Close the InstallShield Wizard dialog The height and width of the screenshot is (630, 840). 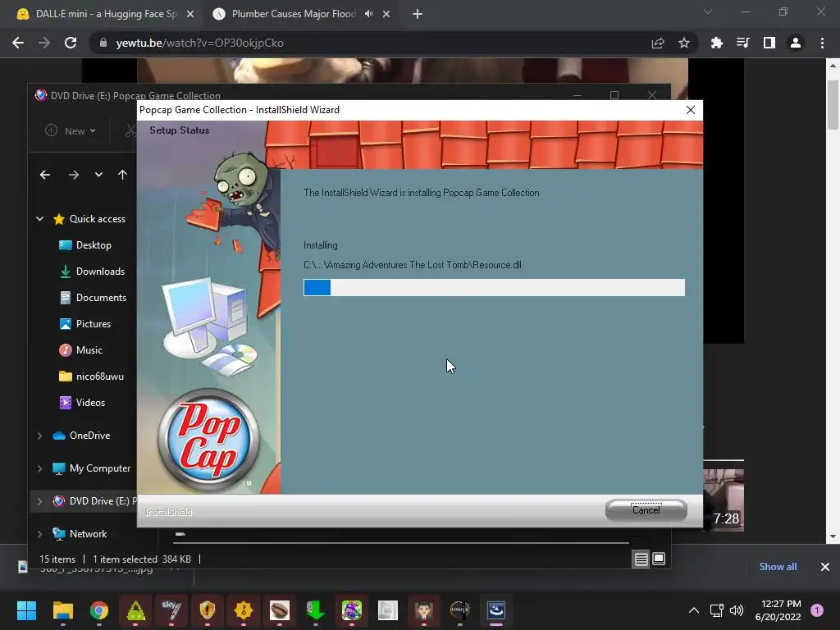click(691, 110)
